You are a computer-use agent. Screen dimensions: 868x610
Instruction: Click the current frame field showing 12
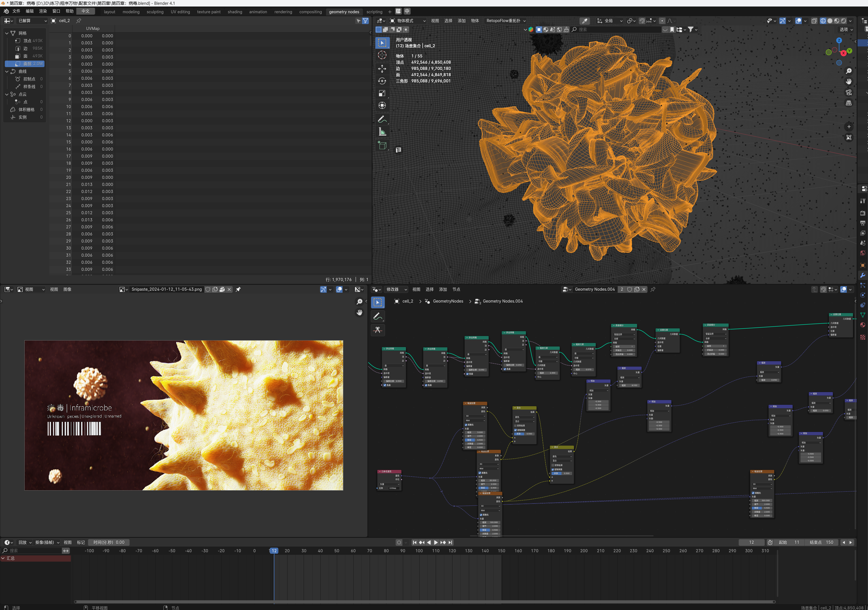coord(752,542)
